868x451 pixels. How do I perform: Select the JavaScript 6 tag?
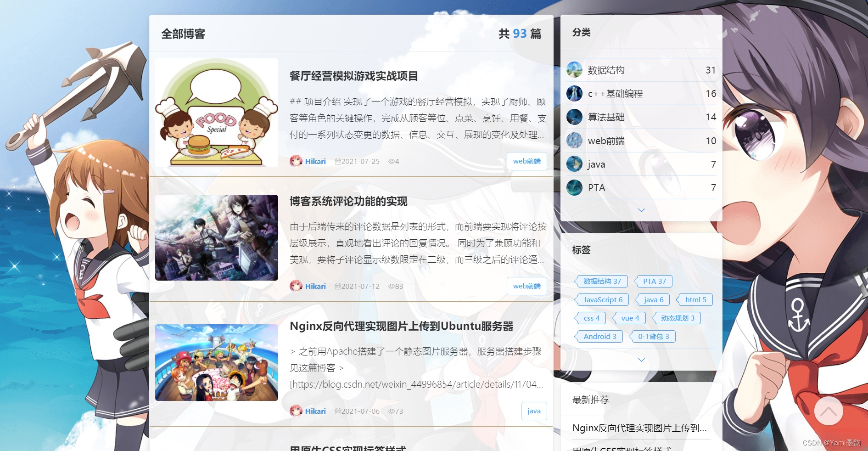click(x=602, y=299)
